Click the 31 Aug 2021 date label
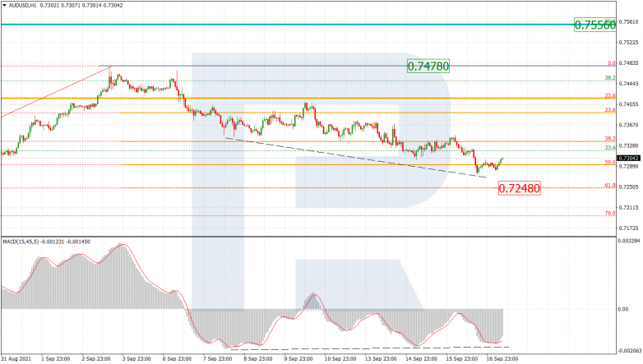The width and height of the screenshot is (643, 364). tap(14, 359)
